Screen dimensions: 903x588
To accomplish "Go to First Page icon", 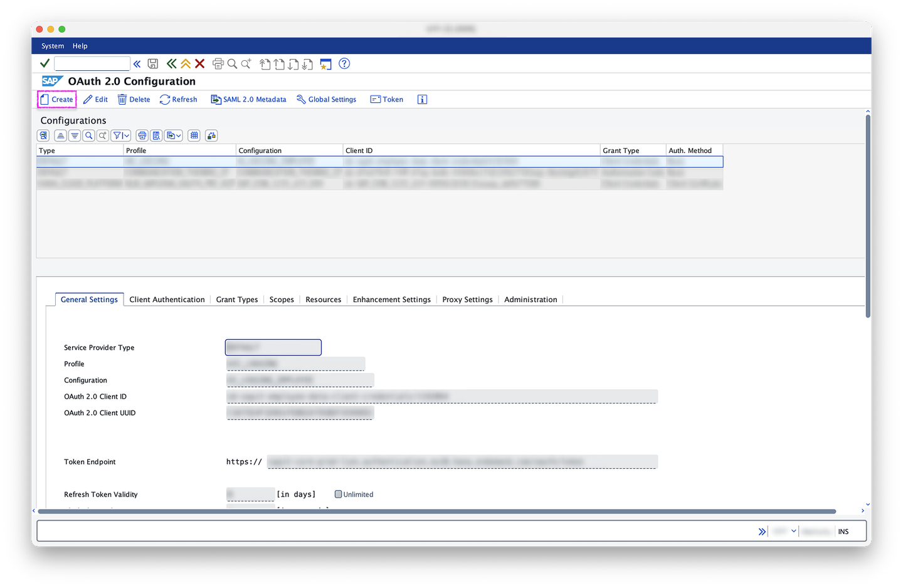I will click(265, 64).
